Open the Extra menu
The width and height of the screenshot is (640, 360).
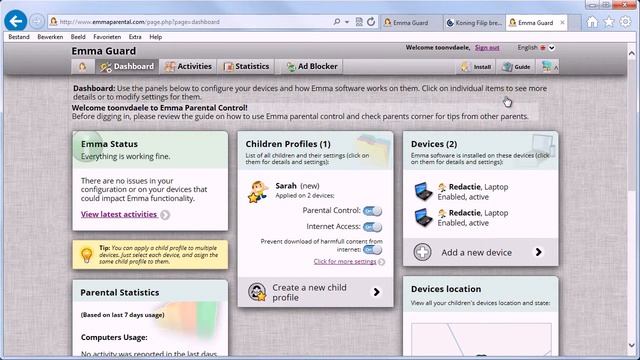click(x=135, y=37)
